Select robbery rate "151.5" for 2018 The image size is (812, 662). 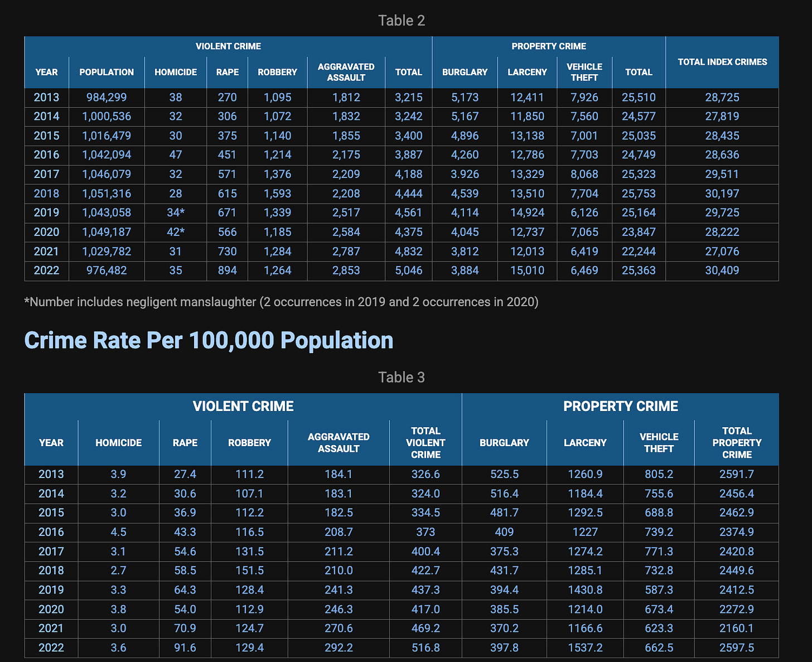click(249, 571)
